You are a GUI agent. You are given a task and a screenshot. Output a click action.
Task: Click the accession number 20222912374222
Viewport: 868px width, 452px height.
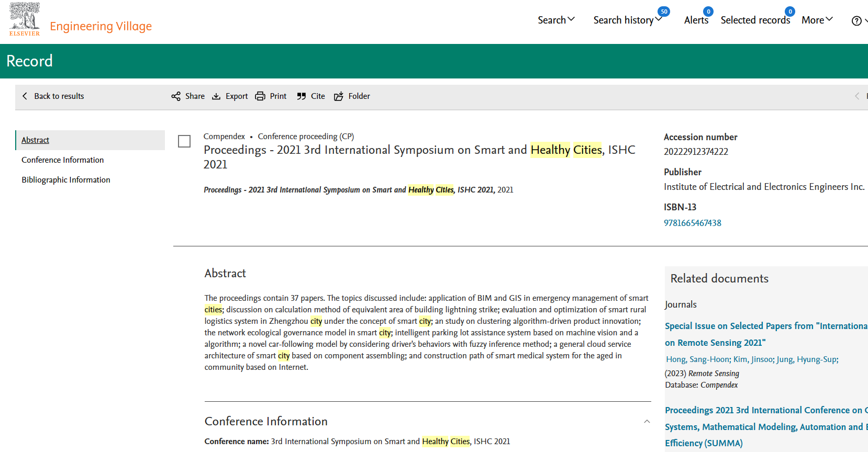(696, 152)
